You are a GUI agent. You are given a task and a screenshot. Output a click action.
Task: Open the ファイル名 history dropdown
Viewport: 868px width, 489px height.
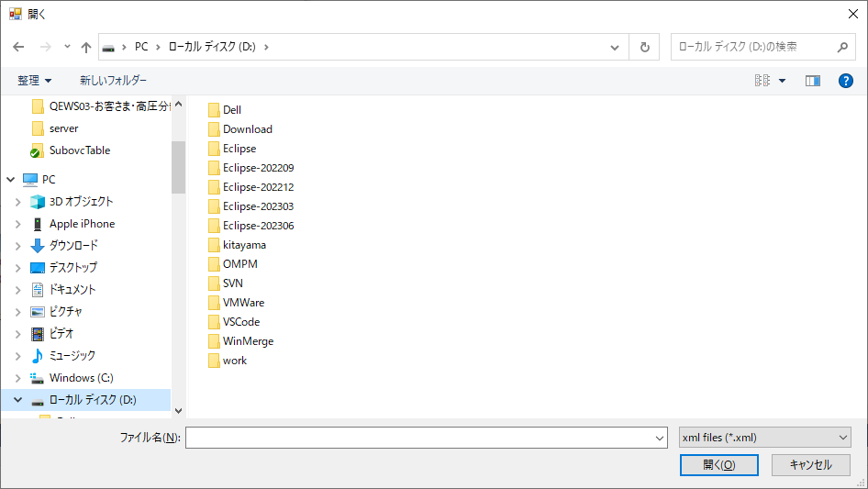(660, 438)
